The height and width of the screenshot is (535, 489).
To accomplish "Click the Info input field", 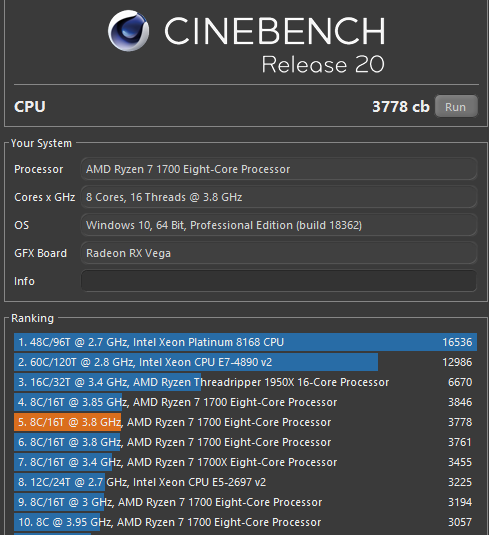I will tap(278, 281).
